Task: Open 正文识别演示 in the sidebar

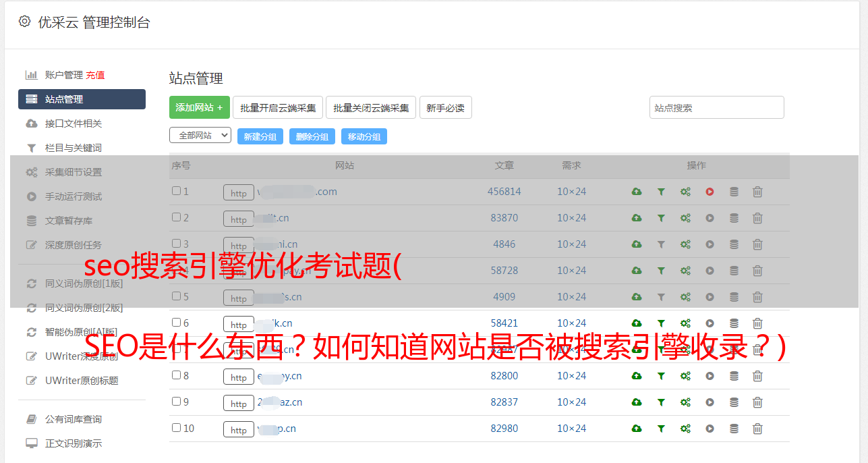Action: click(74, 444)
